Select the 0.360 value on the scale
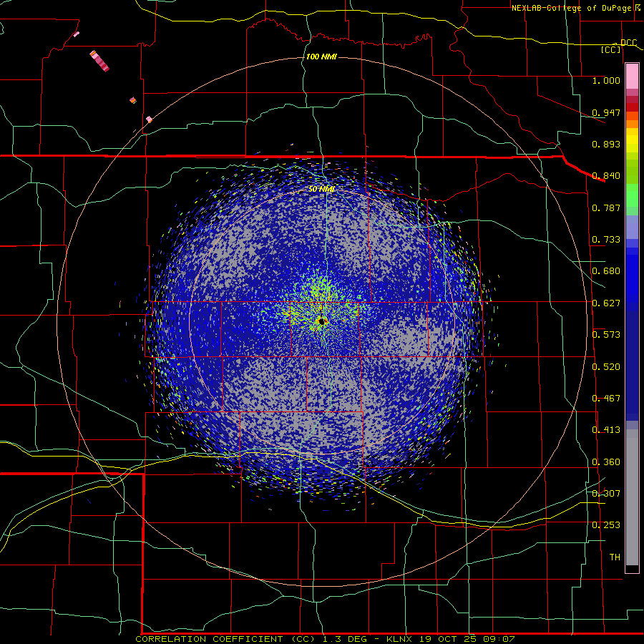Screen dimensions: 644x644 (x=606, y=462)
